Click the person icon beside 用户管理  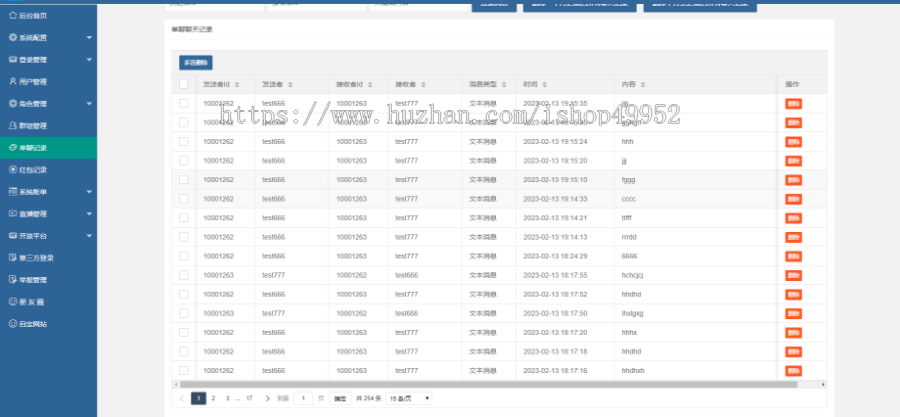point(13,81)
